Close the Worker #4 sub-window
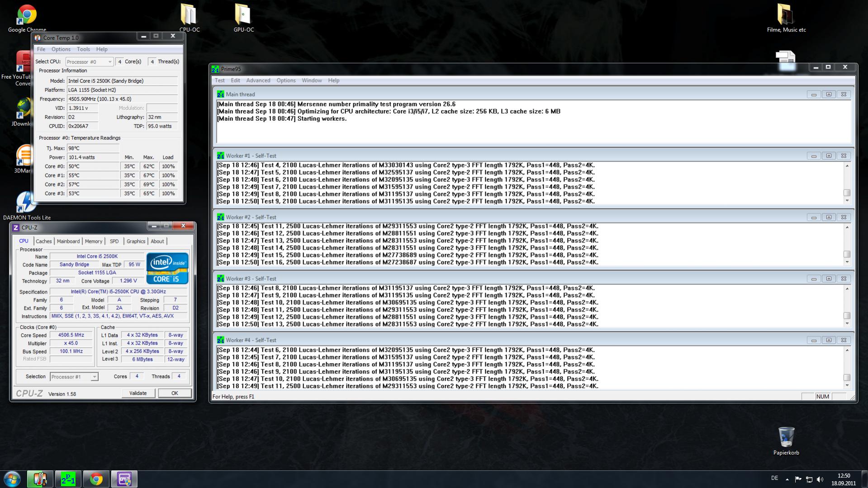The height and width of the screenshot is (488, 868). [844, 340]
